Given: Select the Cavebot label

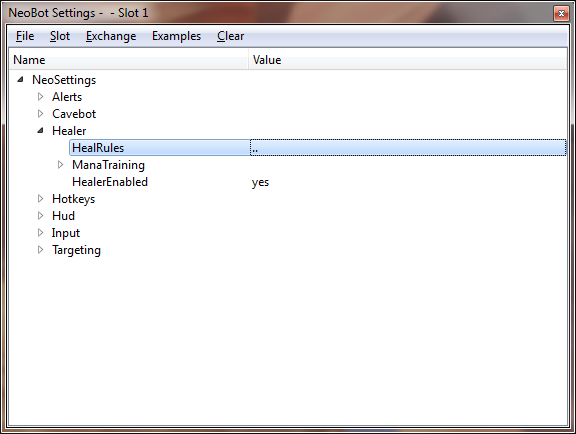Looking at the screenshot, I should (74, 114).
